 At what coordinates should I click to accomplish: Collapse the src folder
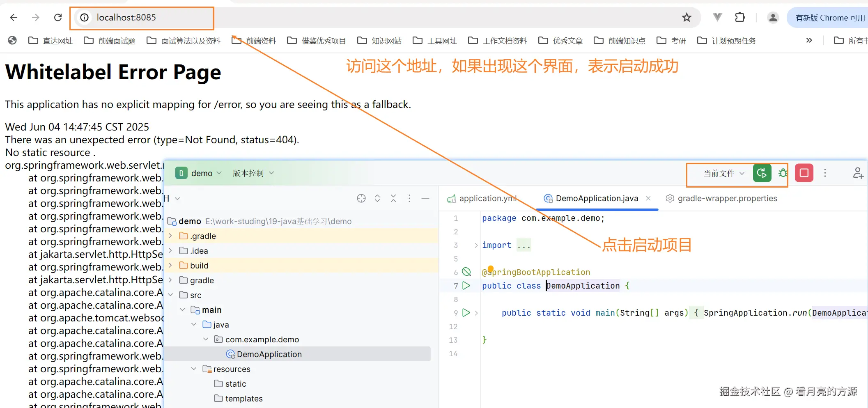(170, 295)
